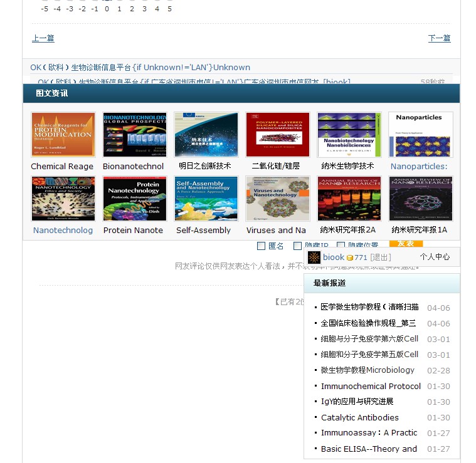
Task: Open Immunochemical Protocol news item
Action: click(371, 386)
